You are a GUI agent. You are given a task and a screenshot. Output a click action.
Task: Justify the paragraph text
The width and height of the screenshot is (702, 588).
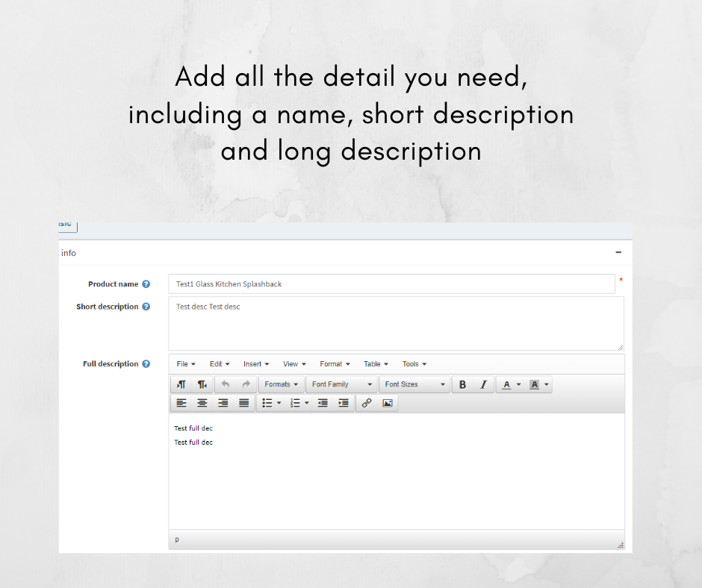click(x=243, y=403)
